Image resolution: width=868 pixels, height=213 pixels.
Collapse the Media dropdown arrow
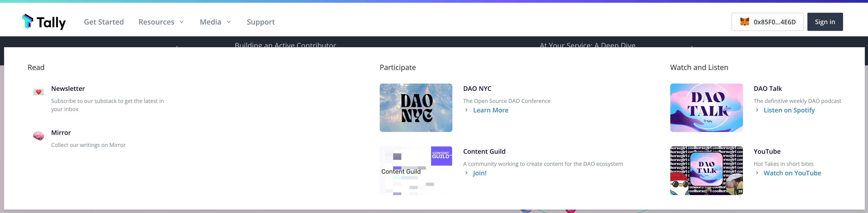point(229,22)
